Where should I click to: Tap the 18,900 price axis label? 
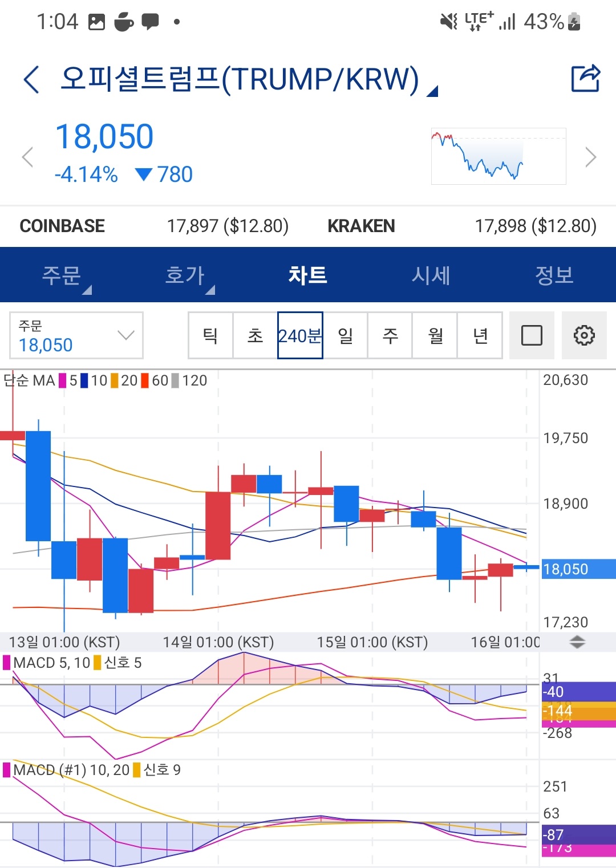(x=566, y=504)
